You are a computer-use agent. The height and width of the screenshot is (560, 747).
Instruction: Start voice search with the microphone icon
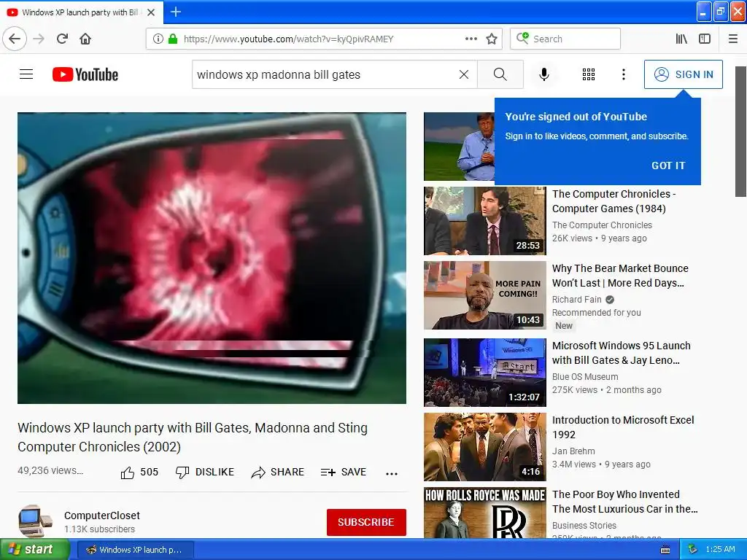point(544,74)
